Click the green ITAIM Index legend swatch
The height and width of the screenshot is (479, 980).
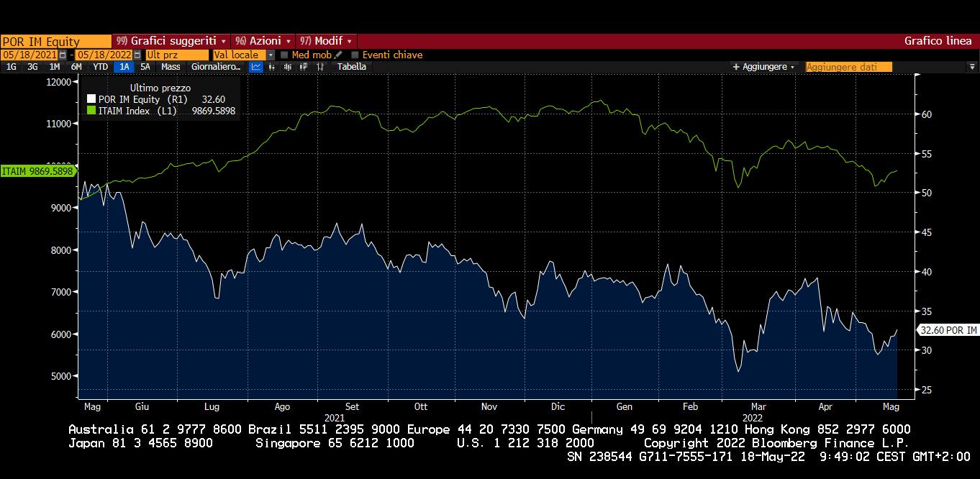(91, 111)
